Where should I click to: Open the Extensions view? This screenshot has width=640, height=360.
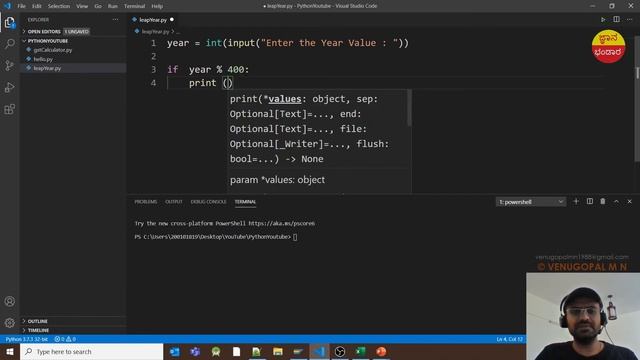(9, 109)
